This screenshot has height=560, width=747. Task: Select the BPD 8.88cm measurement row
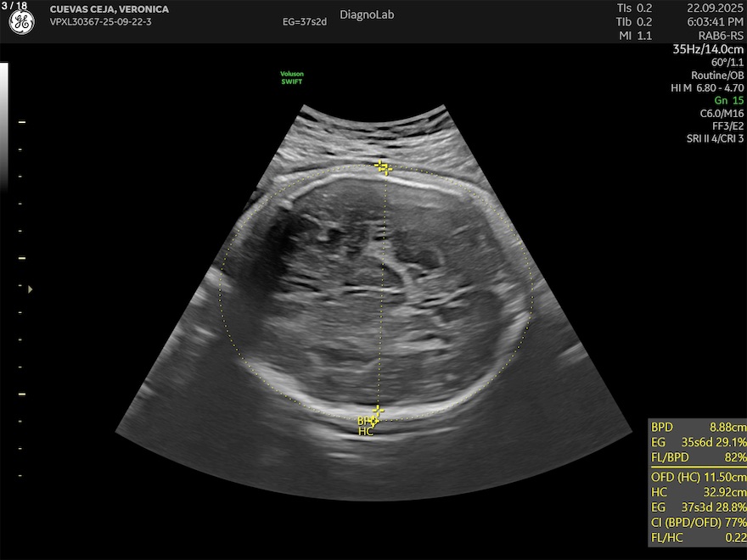[x=698, y=428]
